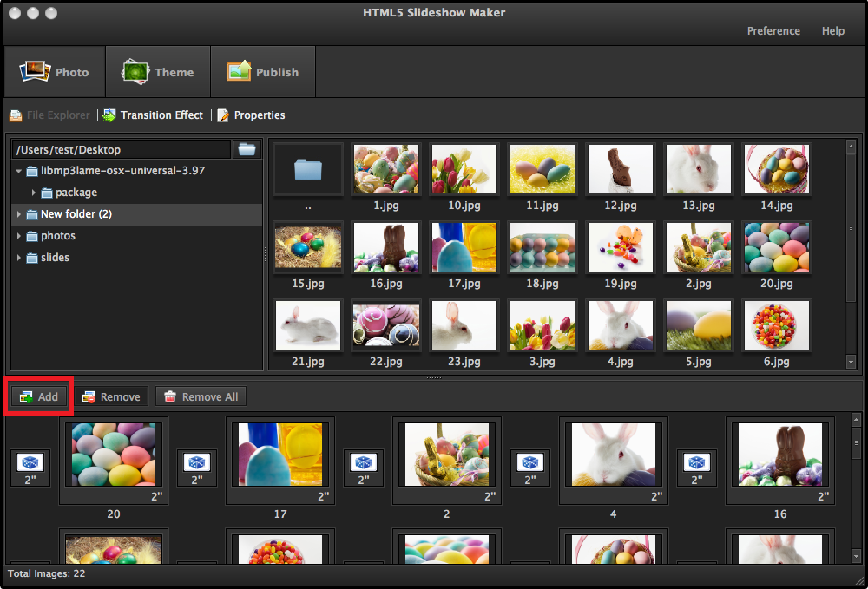Switch to the Publish tab
This screenshot has width=868, height=589.
coord(263,72)
